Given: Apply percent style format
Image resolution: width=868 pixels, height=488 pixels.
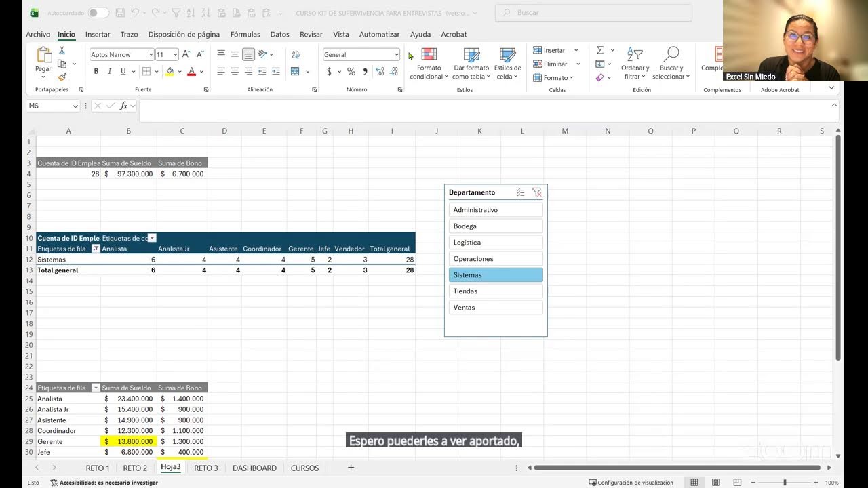Looking at the screenshot, I should coord(351,71).
